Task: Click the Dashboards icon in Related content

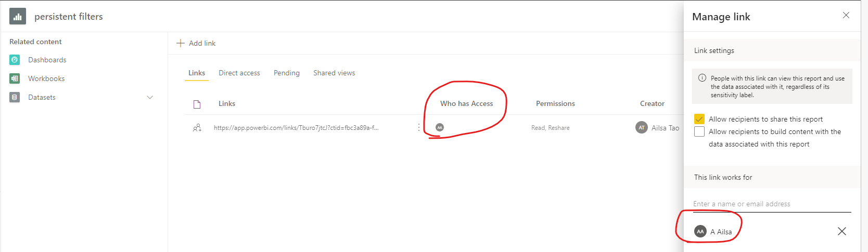Action: 15,60
